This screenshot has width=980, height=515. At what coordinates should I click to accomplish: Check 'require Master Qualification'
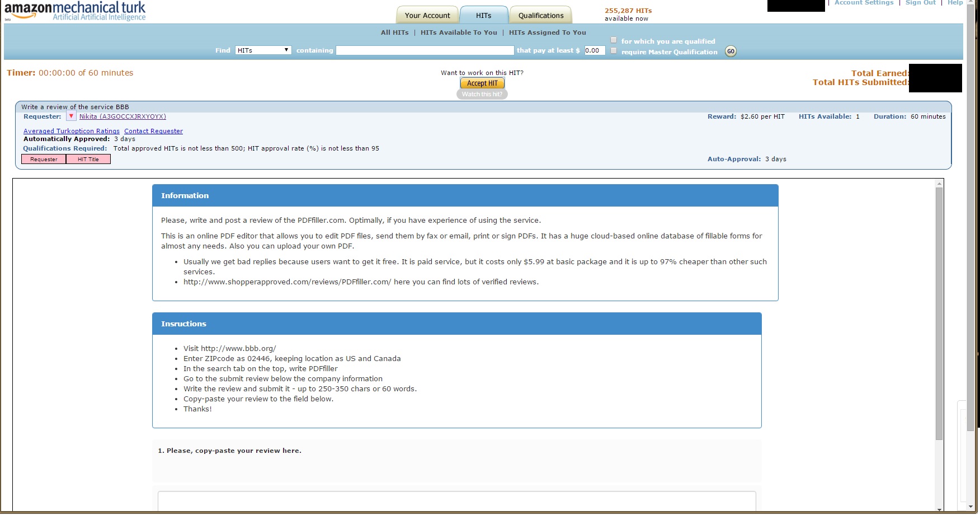(x=614, y=50)
